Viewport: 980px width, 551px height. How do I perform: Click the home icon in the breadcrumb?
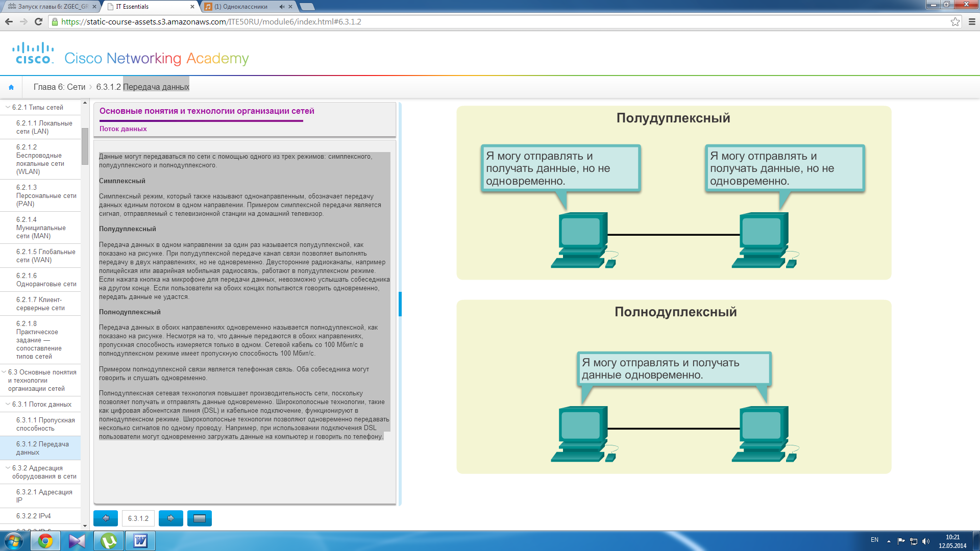point(11,87)
